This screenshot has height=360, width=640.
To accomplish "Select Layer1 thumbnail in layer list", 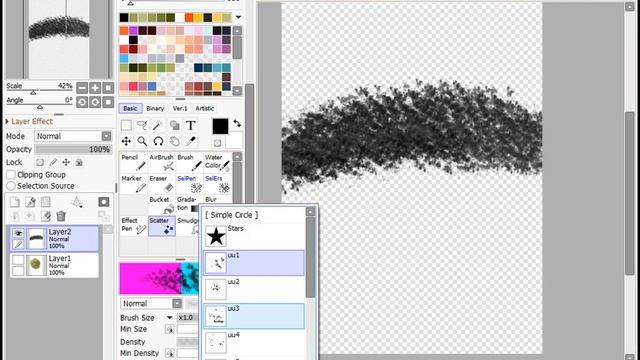I will tap(36, 265).
